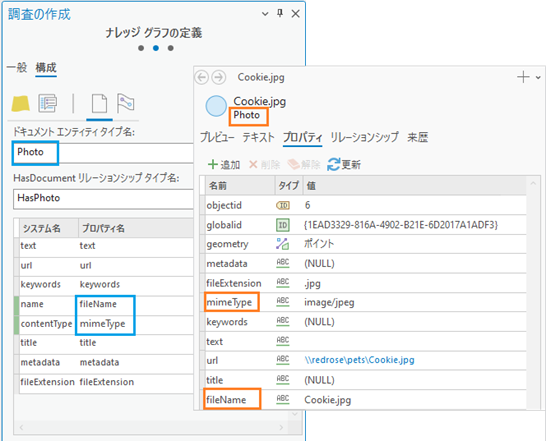Select the middle blue wizard page dot
The image size is (546, 441).
coord(156,48)
